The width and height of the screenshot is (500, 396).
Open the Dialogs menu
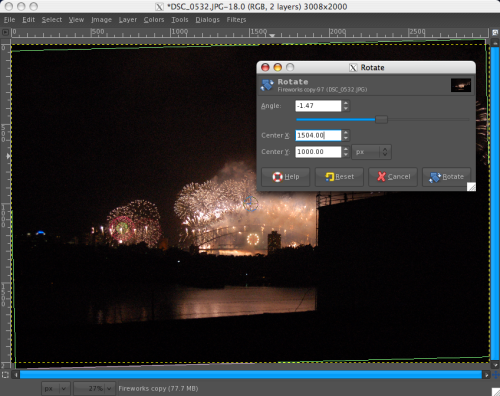[207, 20]
